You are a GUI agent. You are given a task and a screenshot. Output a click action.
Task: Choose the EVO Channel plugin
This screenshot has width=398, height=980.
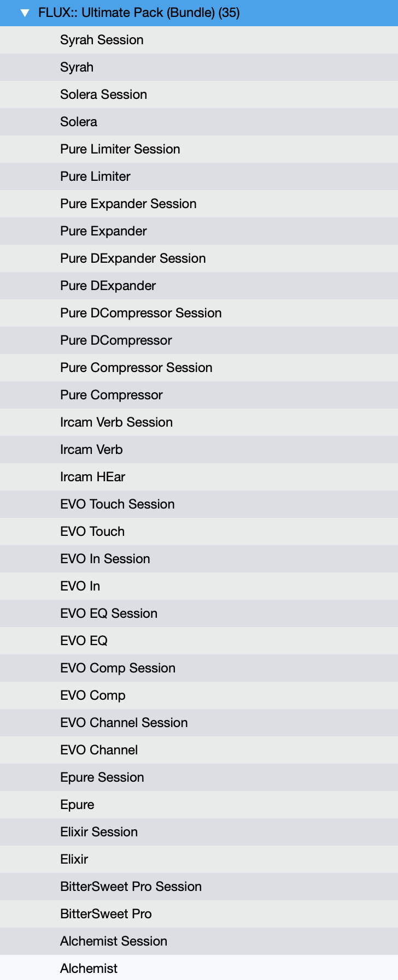(99, 750)
